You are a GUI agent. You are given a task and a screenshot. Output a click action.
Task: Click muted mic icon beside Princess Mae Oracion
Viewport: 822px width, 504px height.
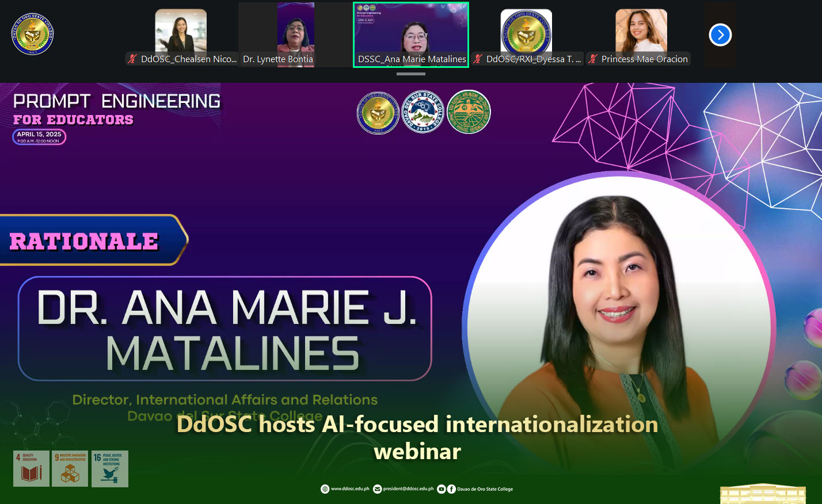(593, 59)
